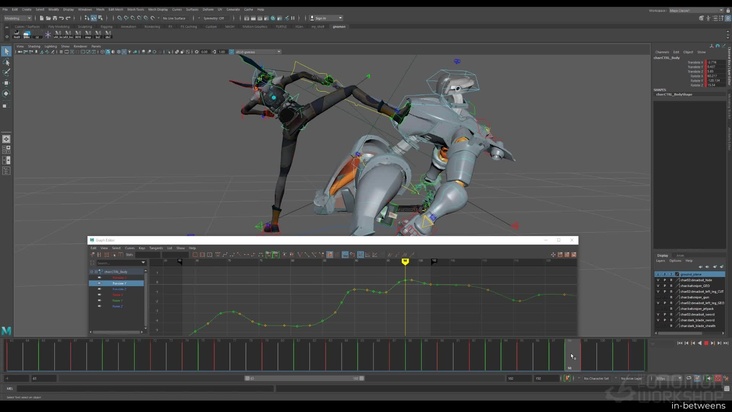The height and width of the screenshot is (412, 732).
Task: Open Curves menu in Graph Editor
Action: tap(129, 248)
